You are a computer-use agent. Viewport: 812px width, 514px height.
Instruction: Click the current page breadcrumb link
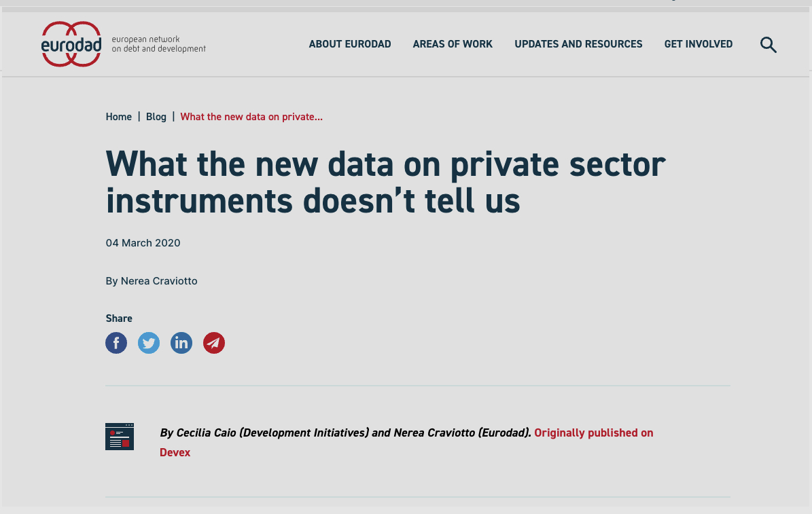(x=251, y=117)
